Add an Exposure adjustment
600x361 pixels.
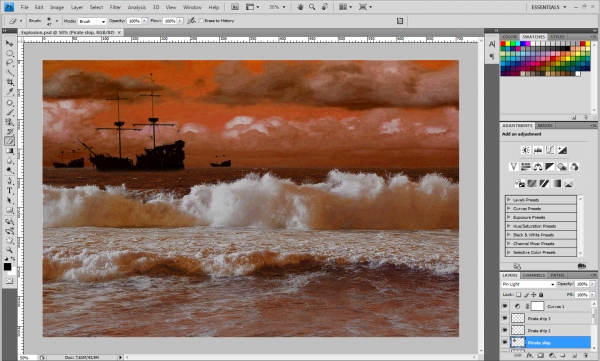coord(562,150)
